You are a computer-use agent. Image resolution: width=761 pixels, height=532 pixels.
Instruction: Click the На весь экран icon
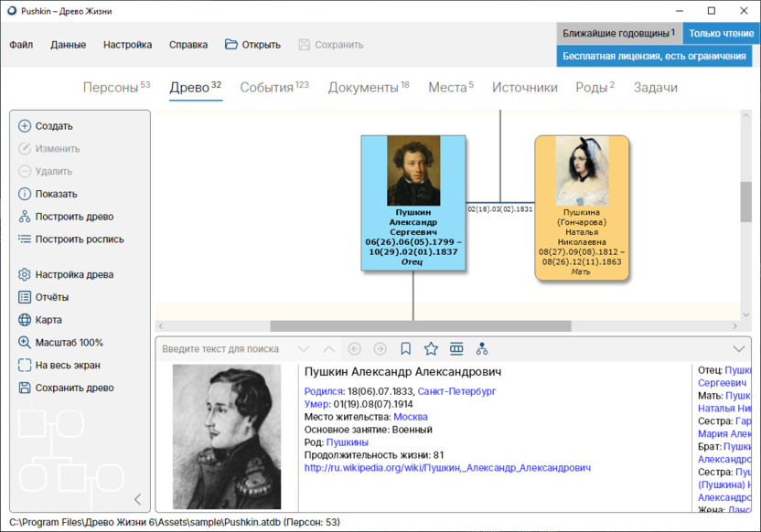[x=25, y=365]
